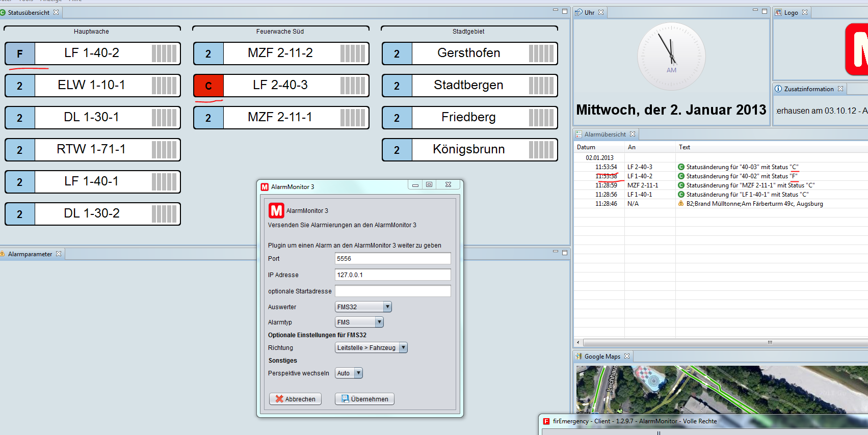
Task: Switch to the Alarmparameter tab
Action: (30, 254)
